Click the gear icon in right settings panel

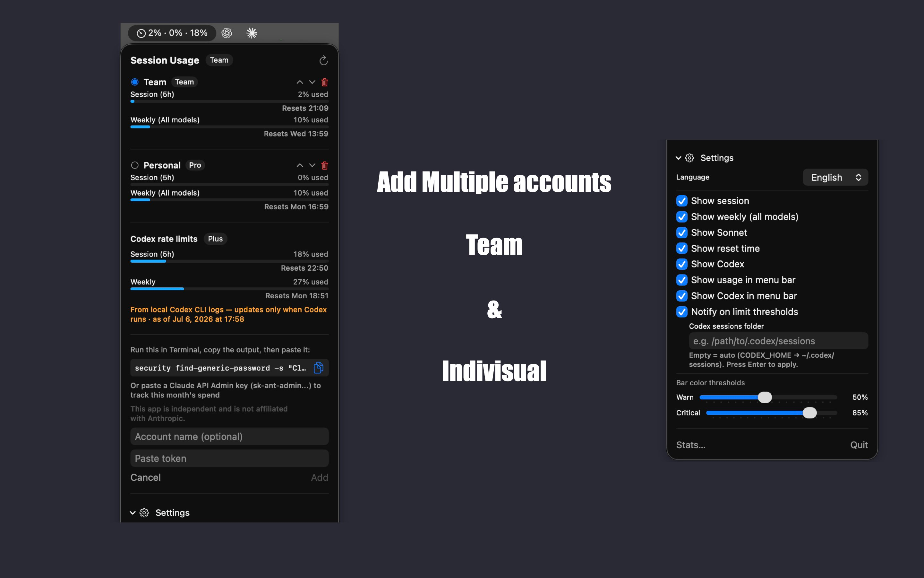[x=689, y=158]
